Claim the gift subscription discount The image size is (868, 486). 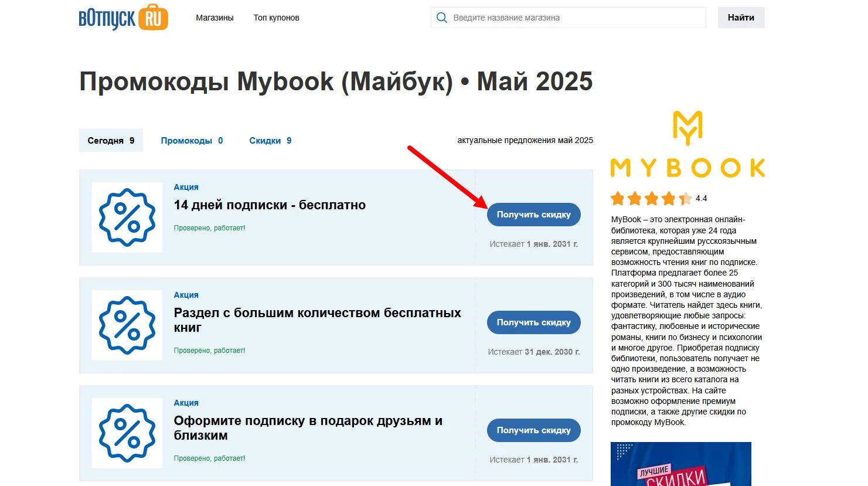point(533,430)
